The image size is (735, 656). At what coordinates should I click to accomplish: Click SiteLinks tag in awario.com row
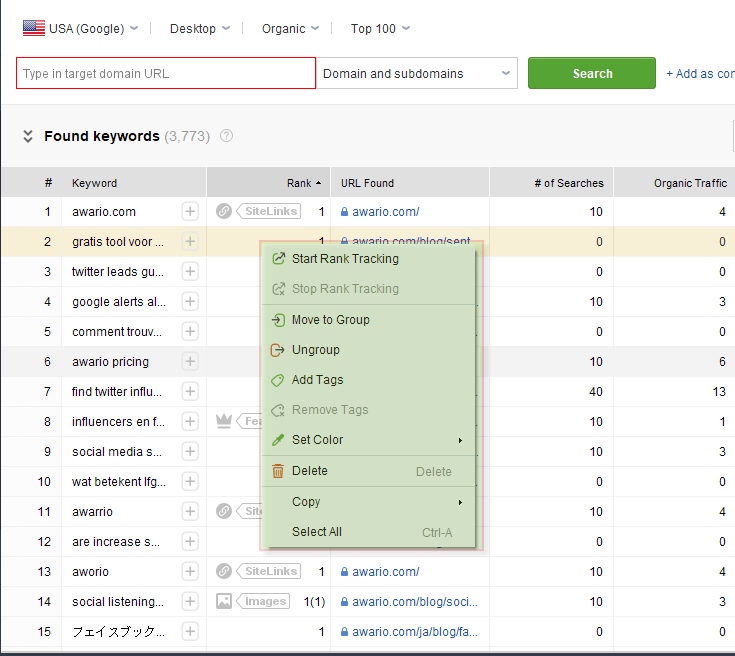pos(269,211)
